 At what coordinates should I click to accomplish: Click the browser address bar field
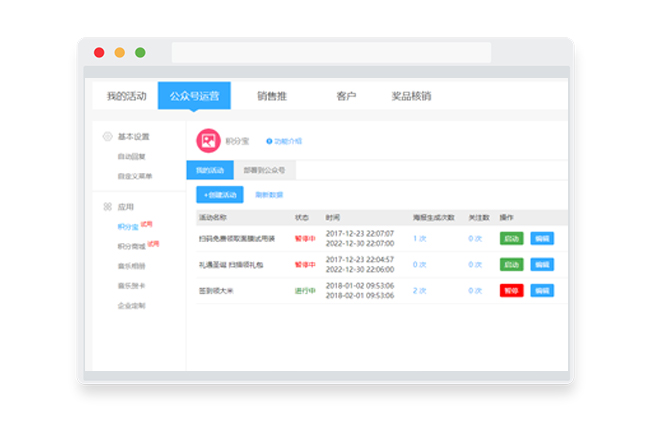(x=331, y=53)
